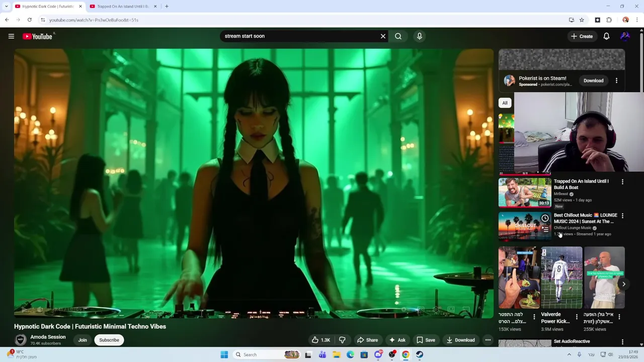
Task: Add Chillout video to Watch later
Action: [x=545, y=218]
